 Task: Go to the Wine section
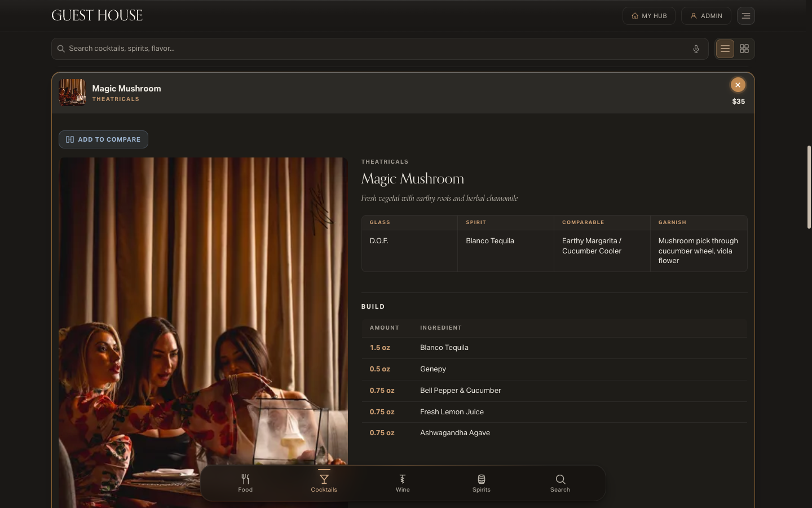tap(403, 483)
